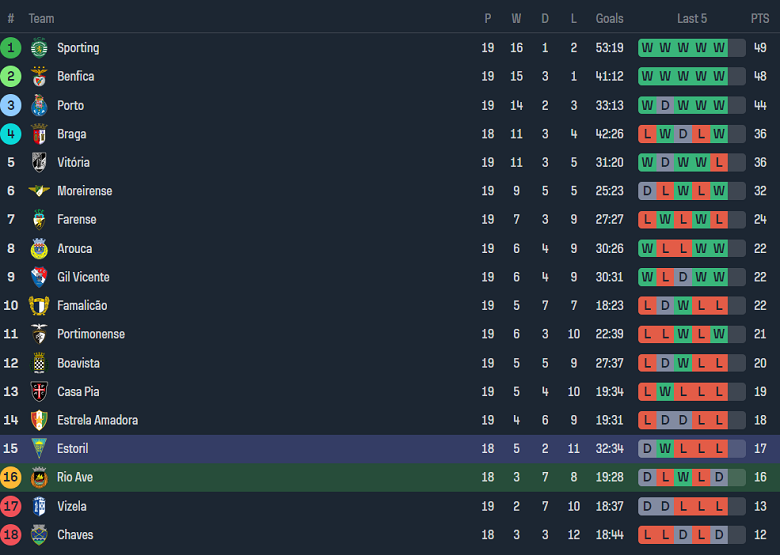The image size is (780, 555).
Task: Click the Moreirense club crest icon
Action: coord(39,191)
